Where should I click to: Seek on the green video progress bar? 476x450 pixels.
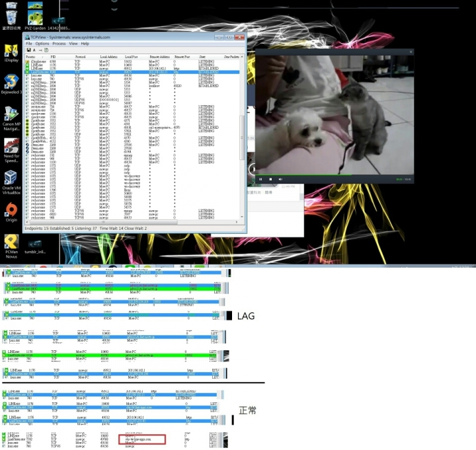[303, 175]
